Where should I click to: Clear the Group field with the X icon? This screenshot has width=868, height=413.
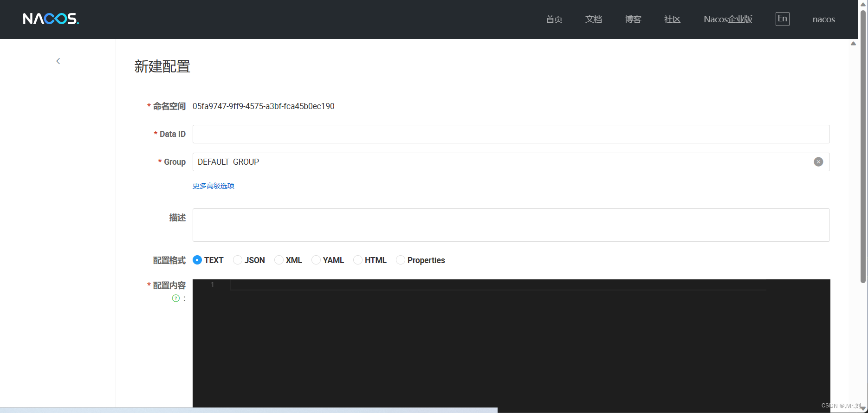[x=818, y=162]
